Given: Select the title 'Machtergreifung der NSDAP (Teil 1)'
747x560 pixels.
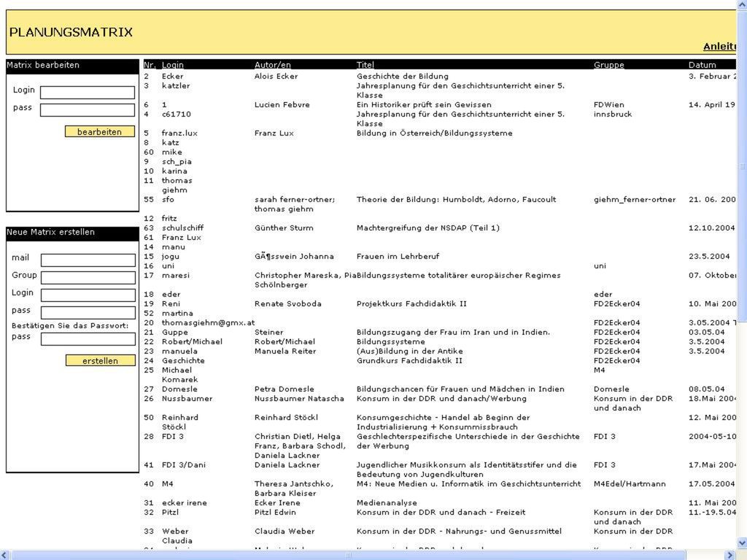Looking at the screenshot, I should click(428, 228).
